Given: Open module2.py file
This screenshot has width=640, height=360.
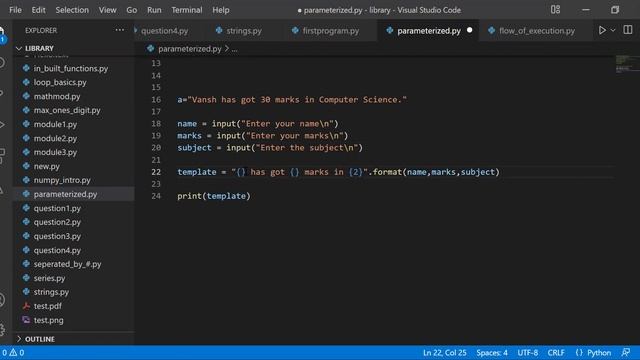Looking at the screenshot, I should coord(55,138).
